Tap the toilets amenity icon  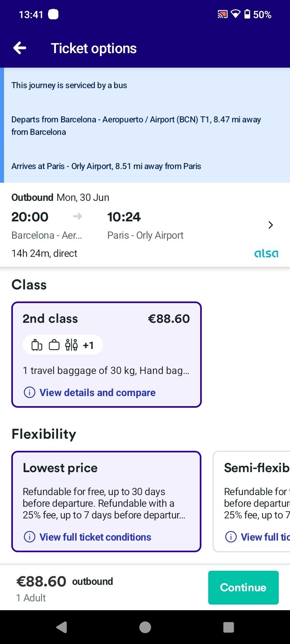(71, 345)
